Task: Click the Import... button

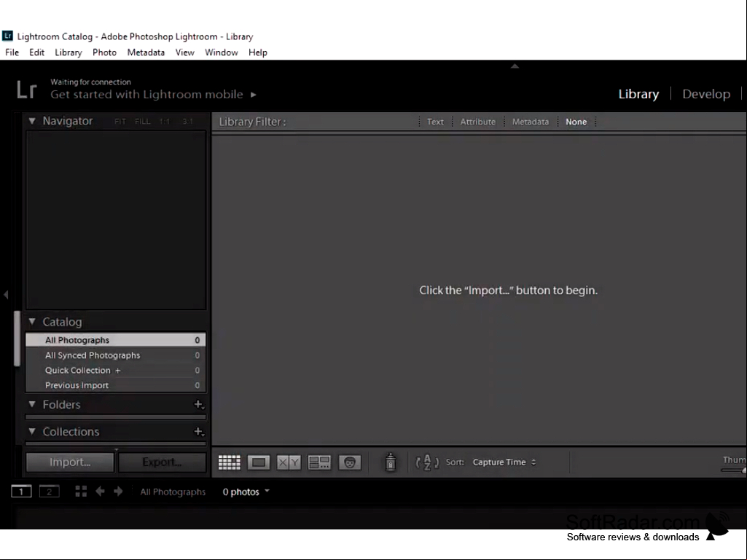Action: tap(70, 462)
